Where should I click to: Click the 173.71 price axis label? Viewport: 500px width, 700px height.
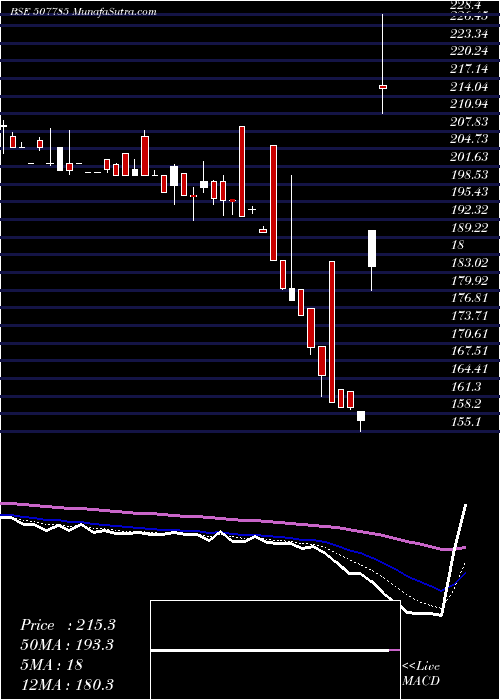tap(468, 316)
